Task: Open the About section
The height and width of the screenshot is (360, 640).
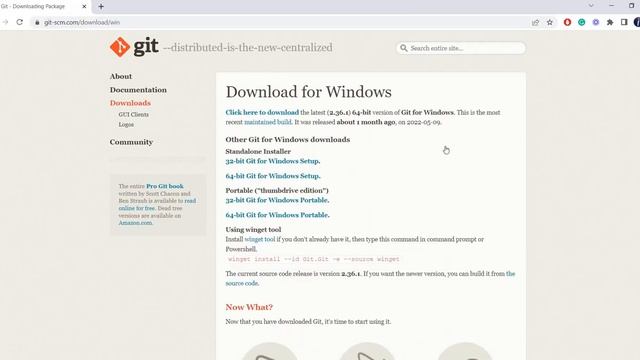Action: click(121, 76)
